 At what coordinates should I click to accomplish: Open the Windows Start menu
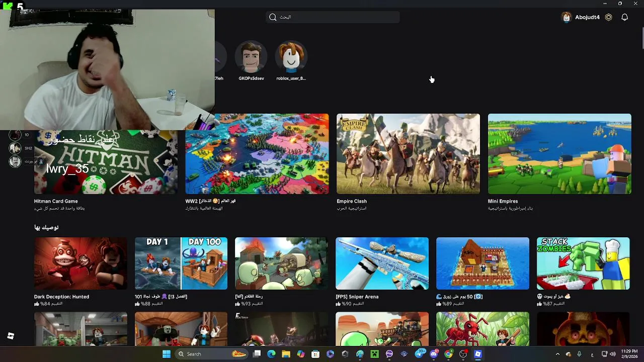pyautogui.click(x=167, y=354)
